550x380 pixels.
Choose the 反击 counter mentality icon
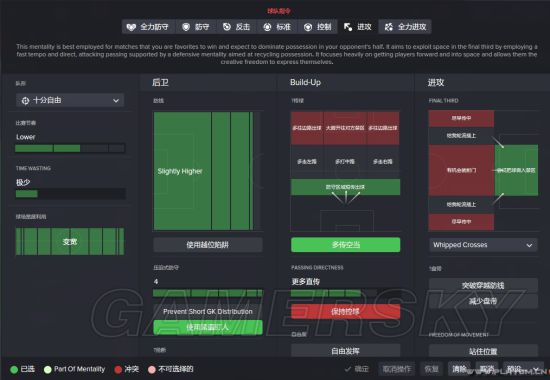tap(227, 27)
